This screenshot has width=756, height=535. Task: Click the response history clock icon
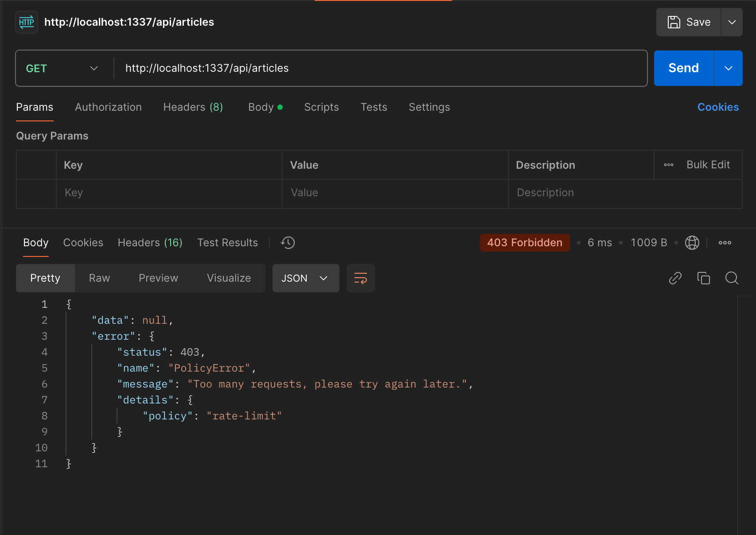288,243
